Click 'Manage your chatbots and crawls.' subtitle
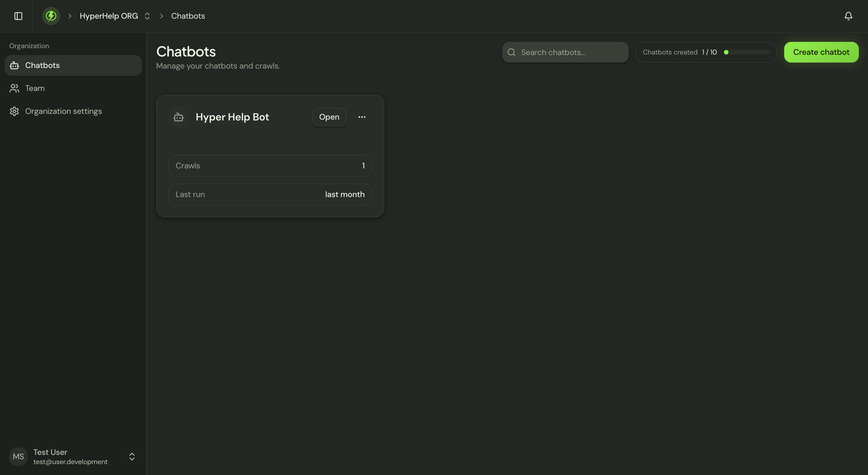The width and height of the screenshot is (868, 475). coord(218,66)
